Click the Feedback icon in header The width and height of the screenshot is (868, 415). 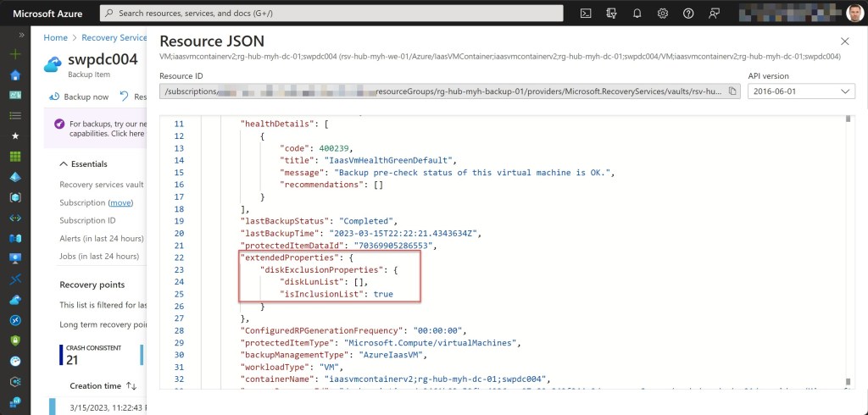tap(714, 14)
